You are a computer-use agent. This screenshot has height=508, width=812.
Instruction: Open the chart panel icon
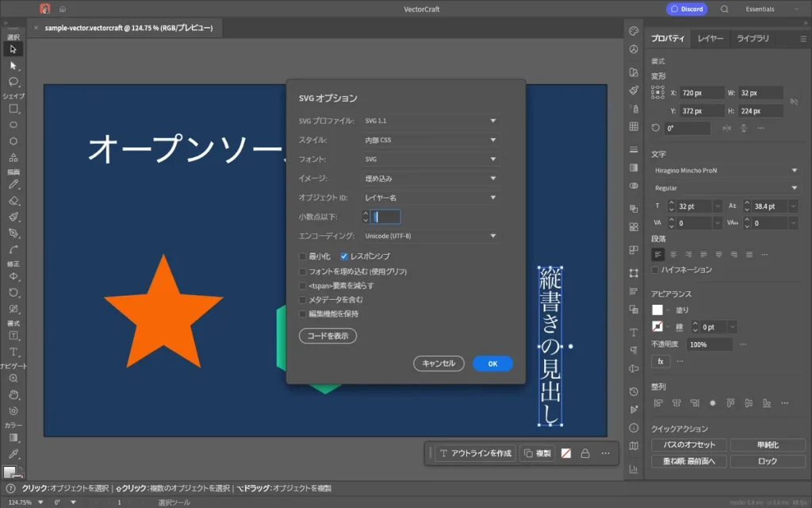[x=634, y=469]
